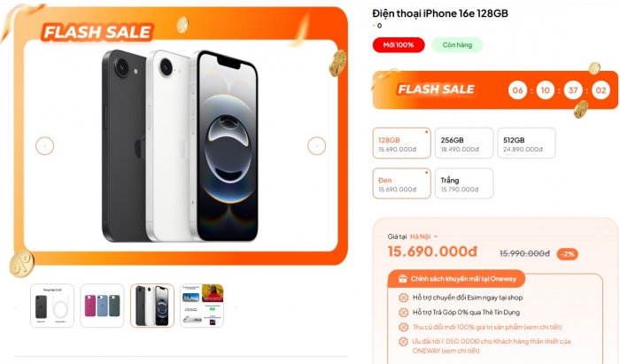
Task: Click discount icon beside Thu cũ đổi mới
Action: pos(403,327)
